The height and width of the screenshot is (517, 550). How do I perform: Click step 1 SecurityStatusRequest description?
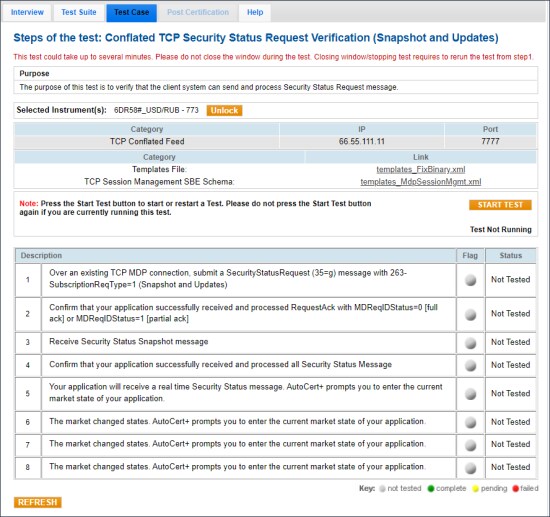point(228,279)
